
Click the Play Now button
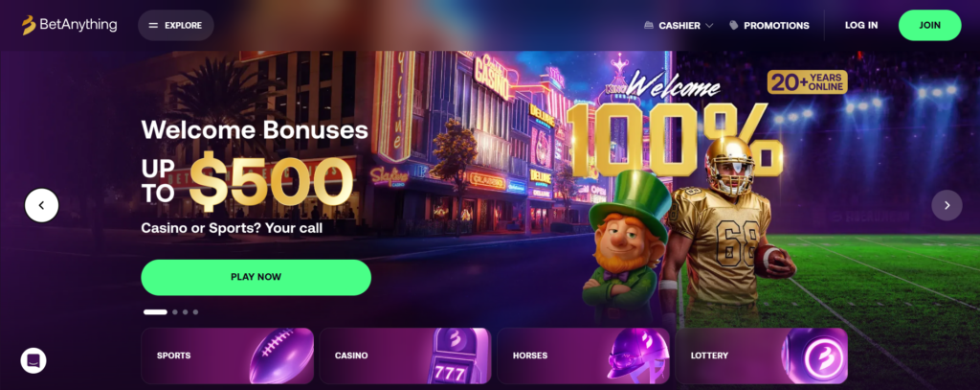click(256, 277)
